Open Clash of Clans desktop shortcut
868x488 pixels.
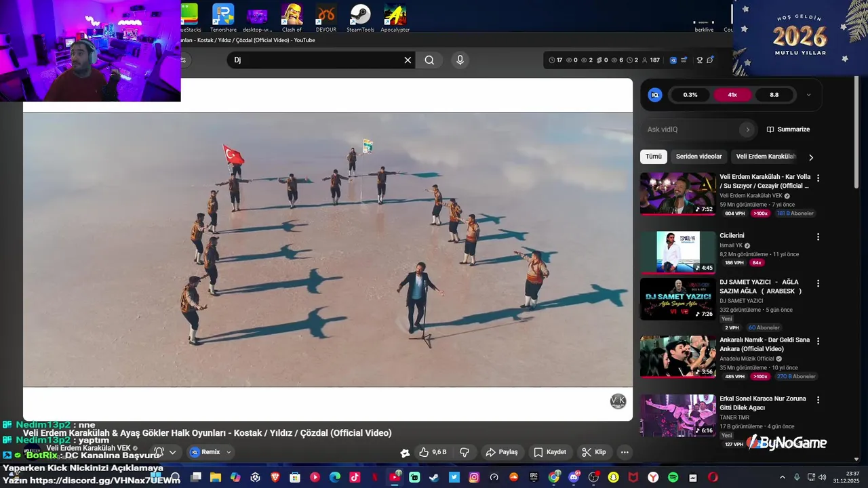(x=292, y=18)
